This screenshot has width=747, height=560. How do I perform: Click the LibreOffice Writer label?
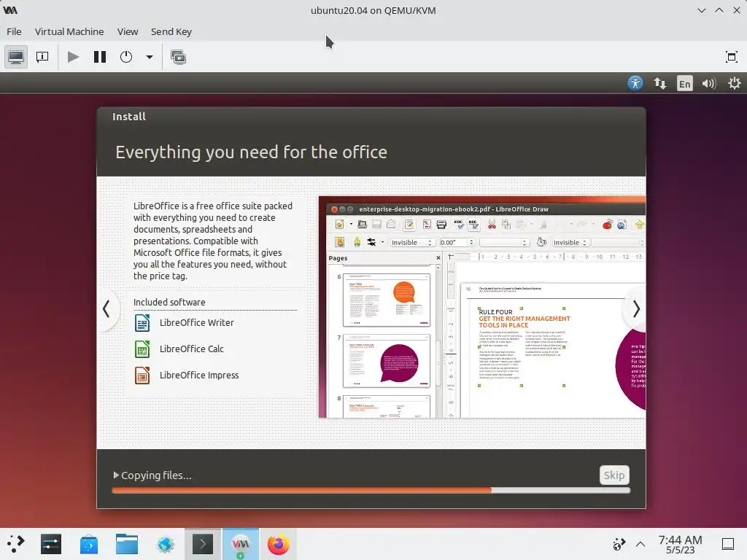[x=197, y=322]
